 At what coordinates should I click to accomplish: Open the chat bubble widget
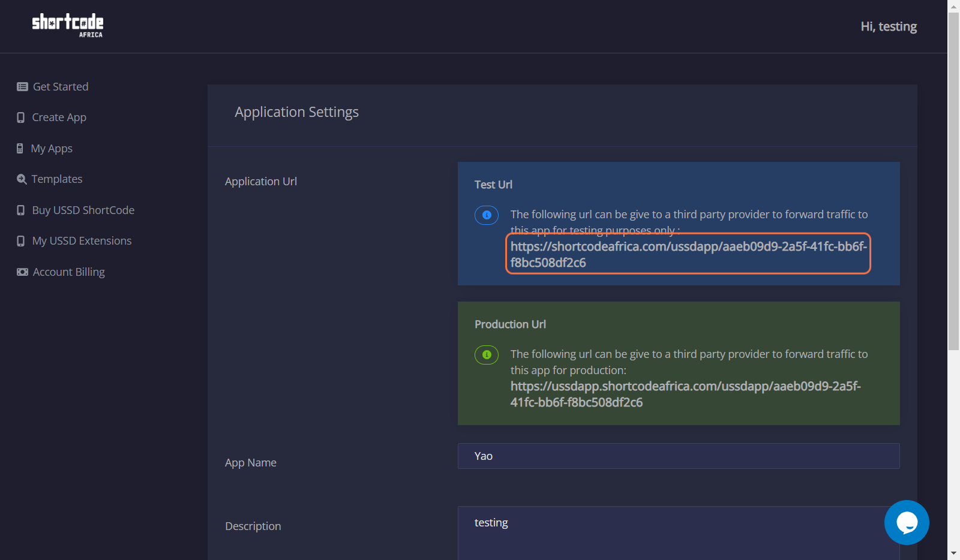click(x=907, y=522)
